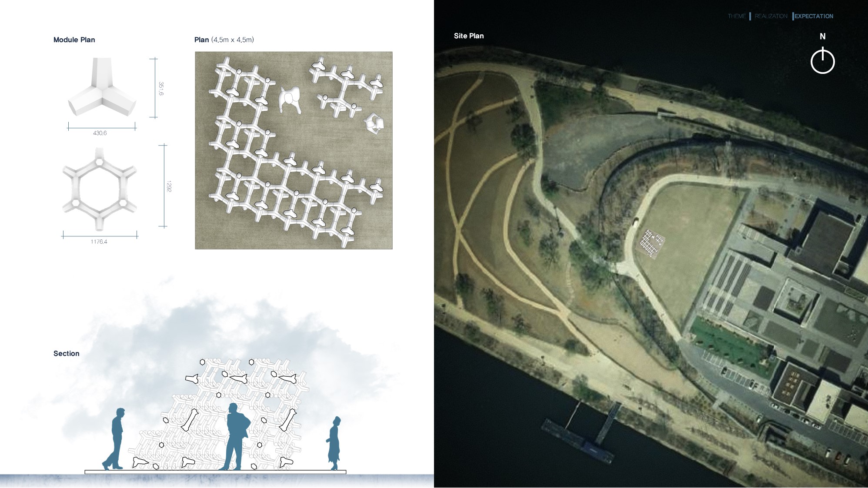The image size is (868, 488).
Task: Click the horse-like figure in plan image
Action: point(290,100)
